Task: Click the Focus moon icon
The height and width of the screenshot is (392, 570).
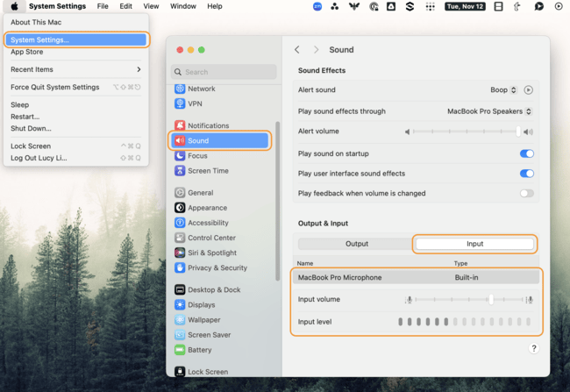Action: point(180,155)
